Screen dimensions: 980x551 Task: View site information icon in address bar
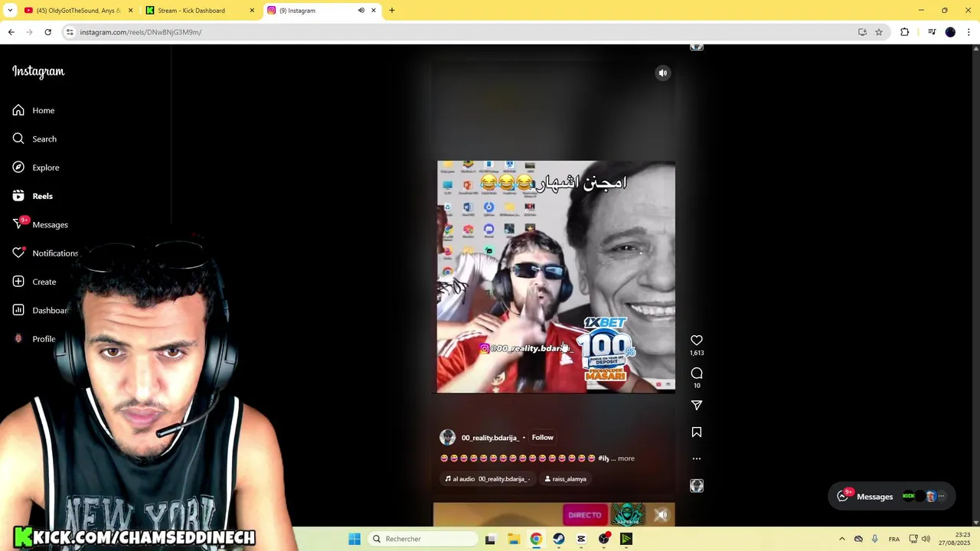click(70, 32)
